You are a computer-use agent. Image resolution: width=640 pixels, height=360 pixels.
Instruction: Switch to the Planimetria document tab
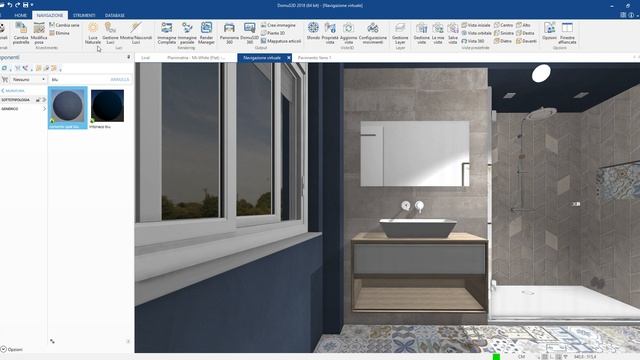(196, 58)
